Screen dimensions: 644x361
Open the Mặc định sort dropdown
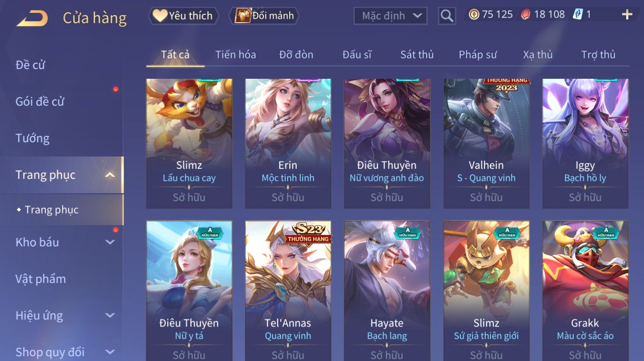pyautogui.click(x=390, y=16)
